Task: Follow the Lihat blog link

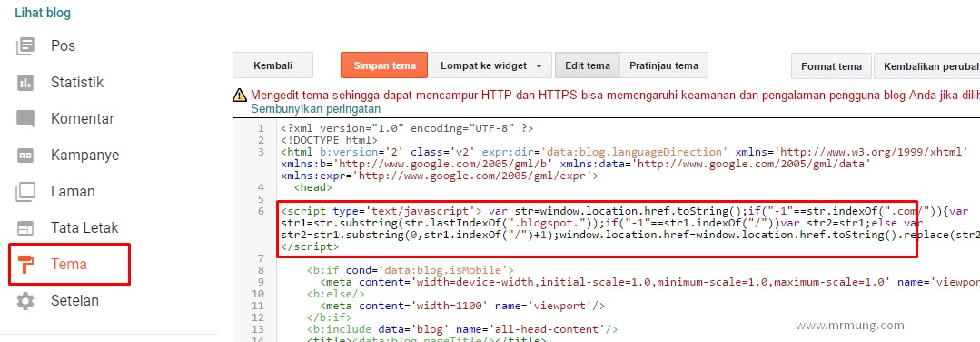Action: (x=43, y=13)
